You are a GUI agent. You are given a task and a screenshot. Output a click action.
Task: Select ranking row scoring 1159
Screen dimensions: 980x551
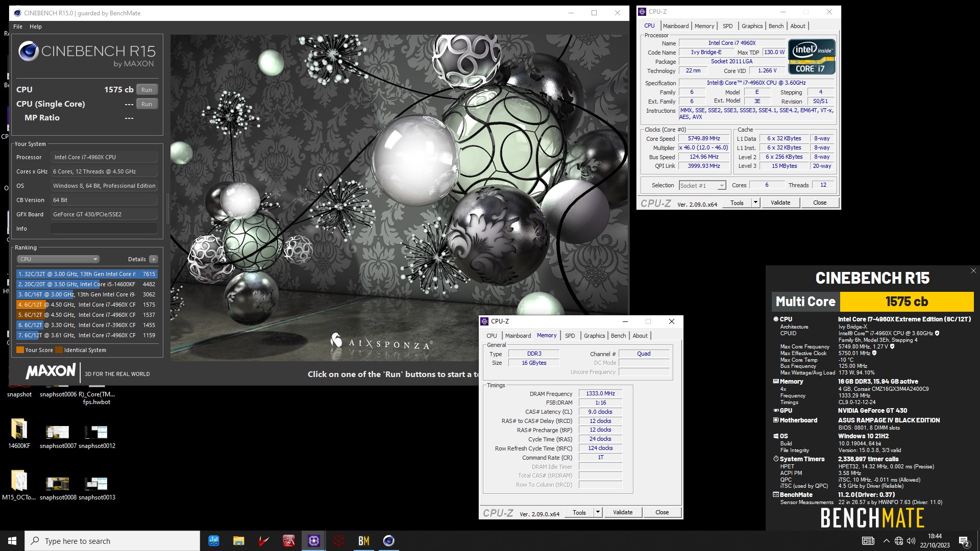pos(87,335)
